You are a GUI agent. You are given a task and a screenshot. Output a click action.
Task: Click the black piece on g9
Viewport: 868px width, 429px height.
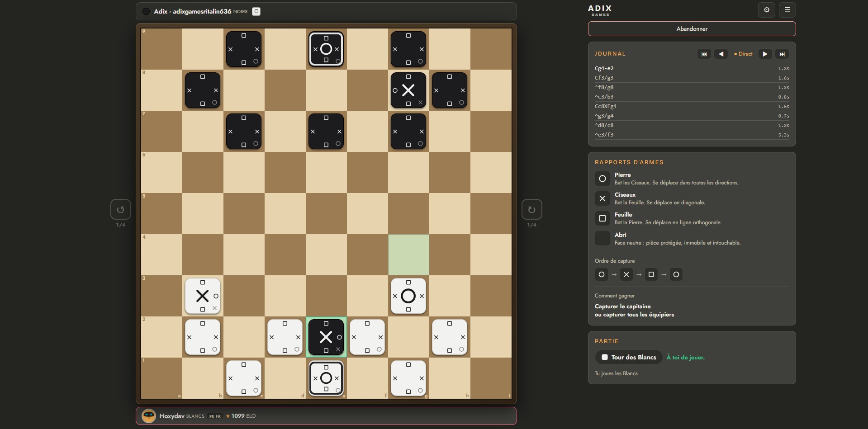(408, 49)
